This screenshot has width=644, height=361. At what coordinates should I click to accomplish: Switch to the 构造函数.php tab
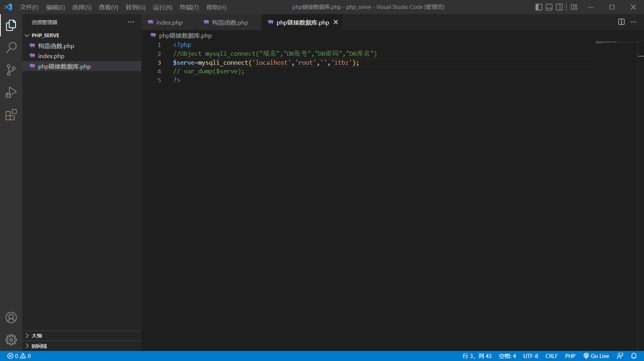[x=230, y=22]
